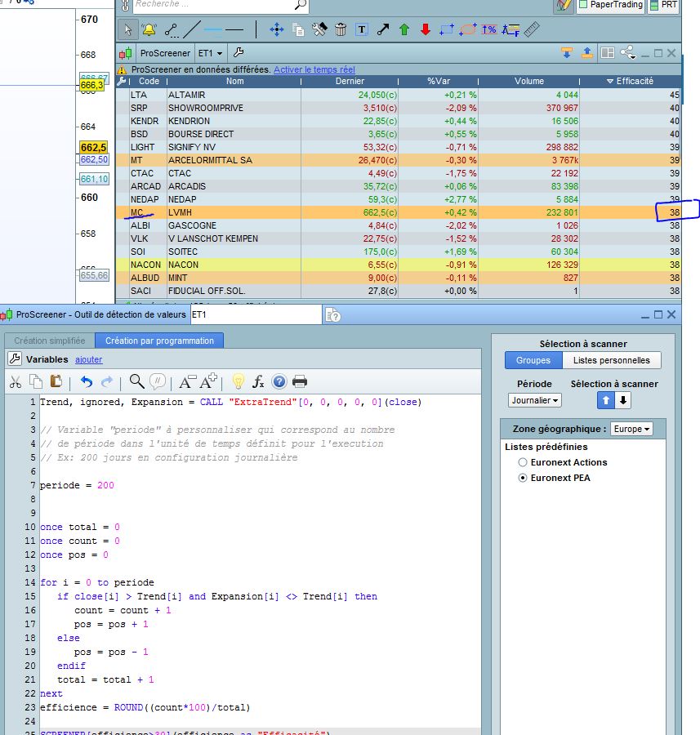Select the diagonal line drawing tool

192,30
